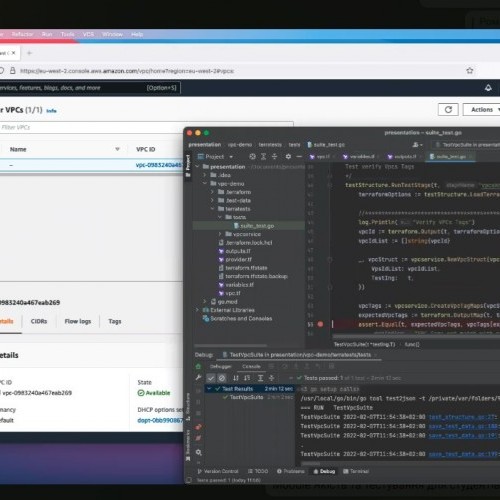Open the project view gear settings
Image resolution: width=500 pixels, height=500 pixels.
click(288, 156)
